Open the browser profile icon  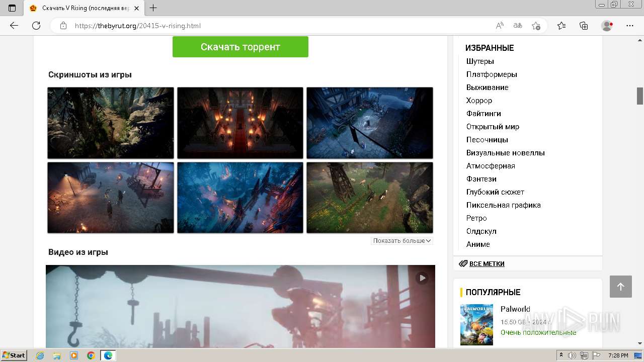pyautogui.click(x=607, y=26)
